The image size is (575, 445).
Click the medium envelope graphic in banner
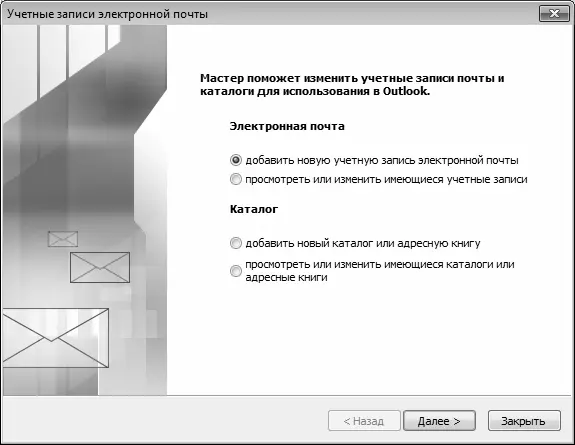100,267
